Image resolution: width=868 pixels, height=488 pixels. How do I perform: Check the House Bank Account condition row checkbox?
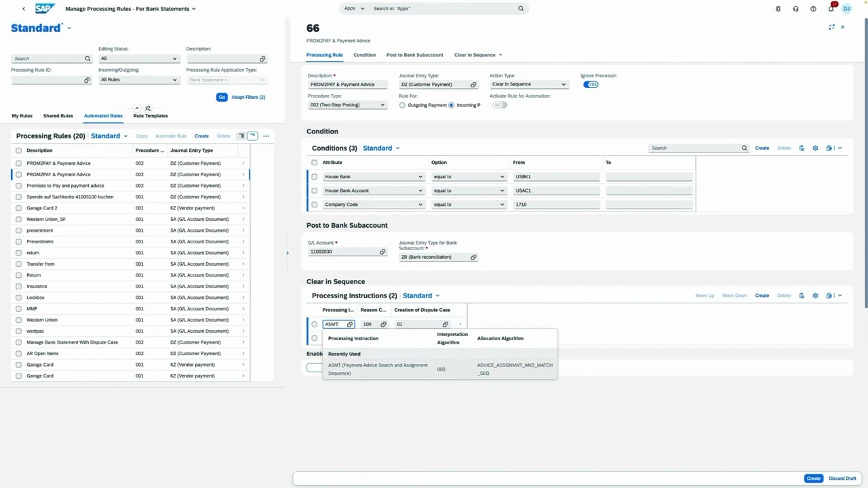(x=314, y=190)
